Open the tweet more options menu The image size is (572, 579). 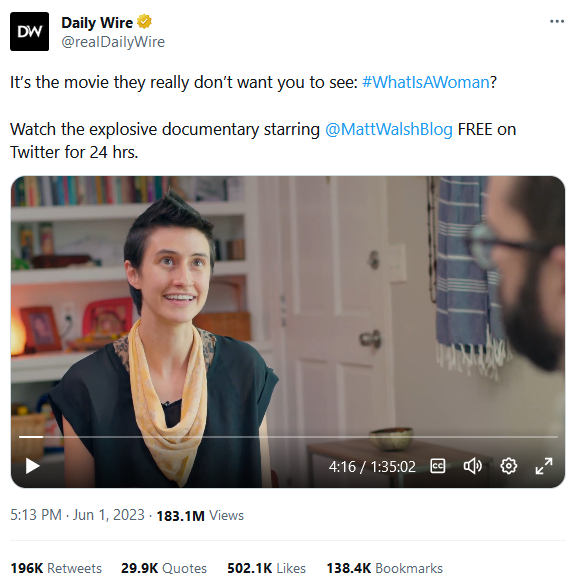[x=557, y=21]
